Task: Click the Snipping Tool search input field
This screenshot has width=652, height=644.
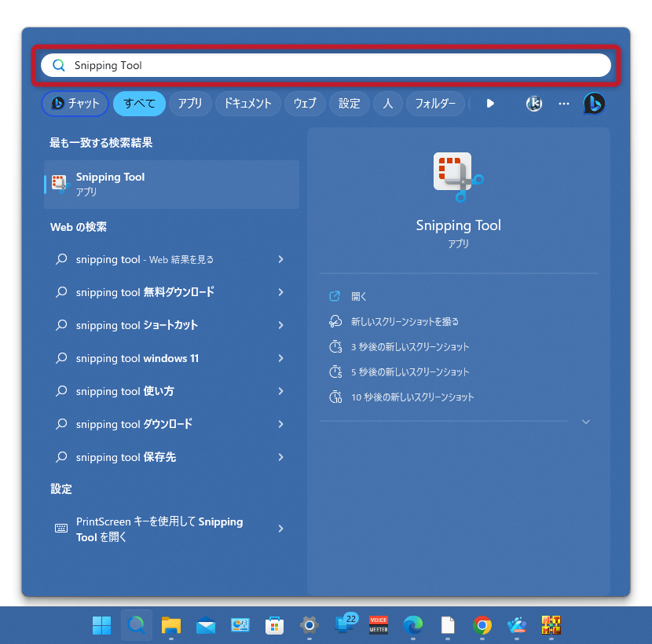Action: [325, 65]
